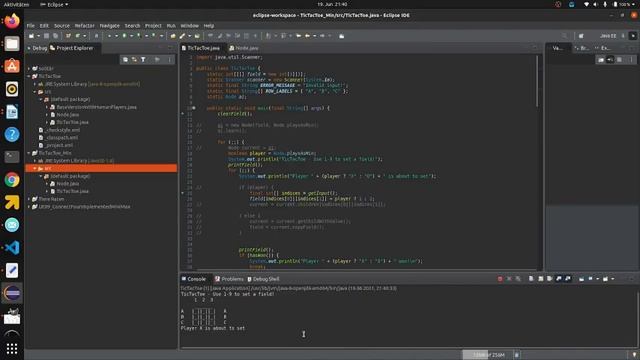Click Remove All Terminated Launches icon
This screenshot has height=360, width=640.
pyautogui.click(x=518, y=279)
